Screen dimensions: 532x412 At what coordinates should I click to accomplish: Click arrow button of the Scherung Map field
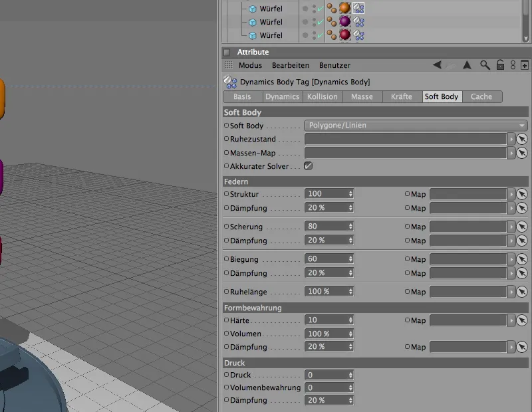point(511,227)
